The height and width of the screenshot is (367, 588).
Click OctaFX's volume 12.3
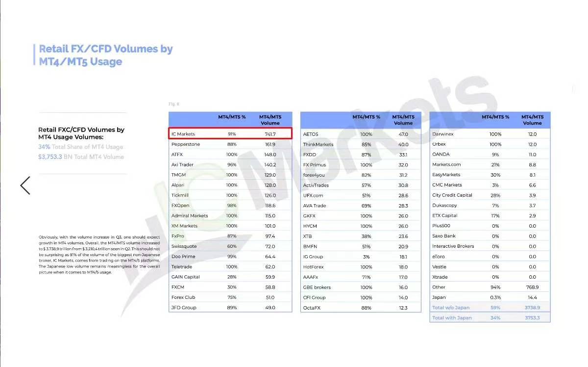403,308
